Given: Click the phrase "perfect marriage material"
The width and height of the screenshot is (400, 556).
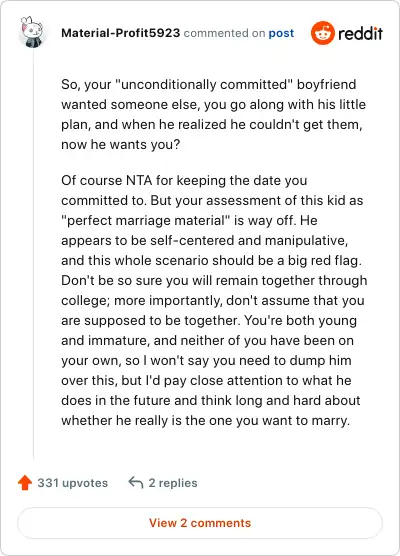Looking at the screenshot, I should pos(145,221).
